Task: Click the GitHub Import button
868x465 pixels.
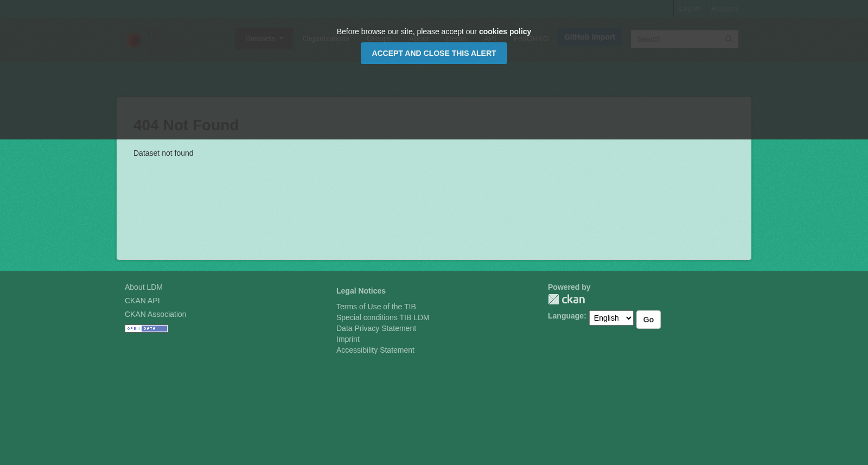Action: point(589,37)
